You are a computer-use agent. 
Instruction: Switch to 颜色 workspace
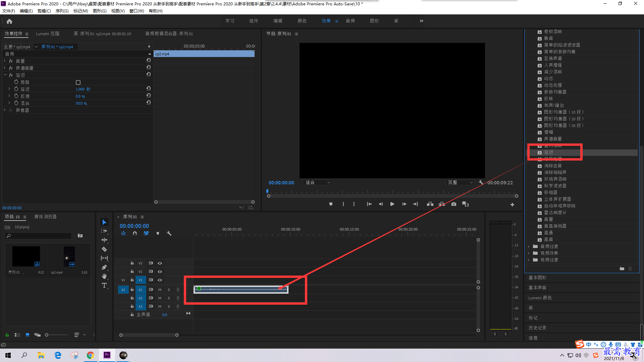(302, 21)
